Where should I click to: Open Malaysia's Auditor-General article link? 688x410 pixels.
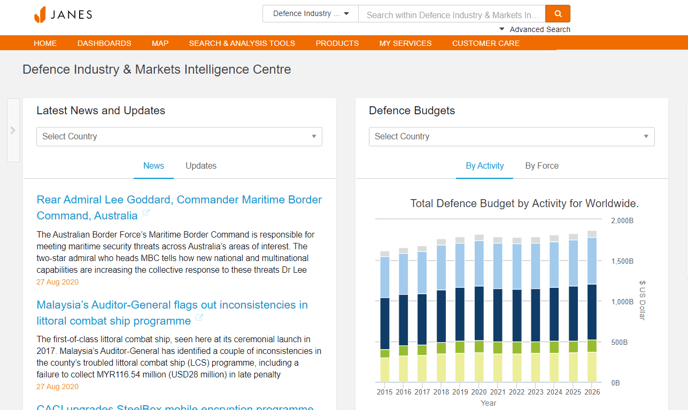(x=172, y=305)
